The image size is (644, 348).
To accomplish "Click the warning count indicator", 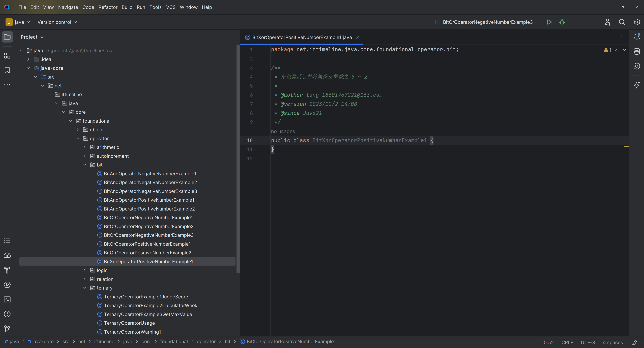I will pyautogui.click(x=607, y=50).
